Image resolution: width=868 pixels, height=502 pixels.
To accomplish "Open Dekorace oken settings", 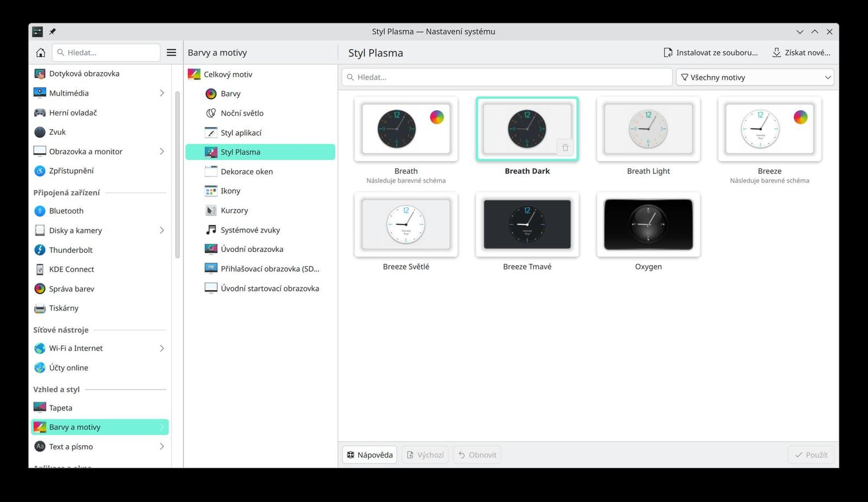I will [x=247, y=171].
